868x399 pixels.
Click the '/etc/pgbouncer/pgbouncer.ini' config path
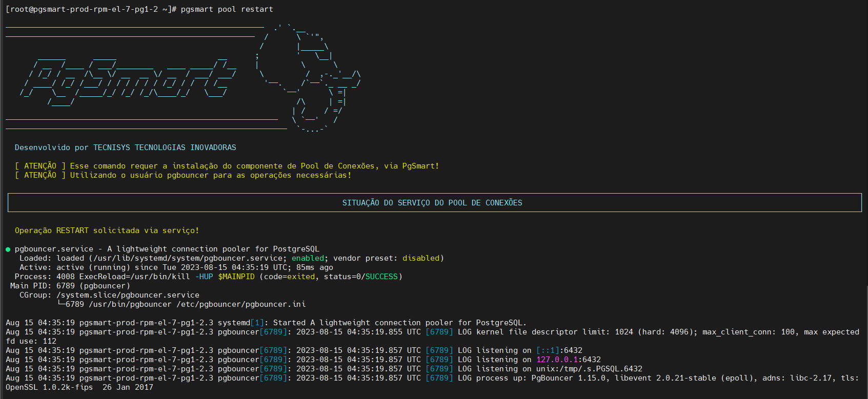241,304
